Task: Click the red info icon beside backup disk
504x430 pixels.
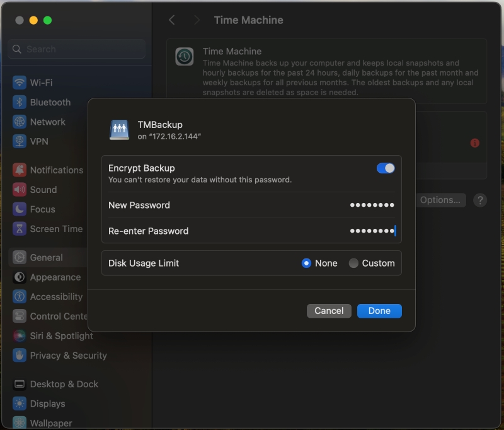Action: (475, 142)
